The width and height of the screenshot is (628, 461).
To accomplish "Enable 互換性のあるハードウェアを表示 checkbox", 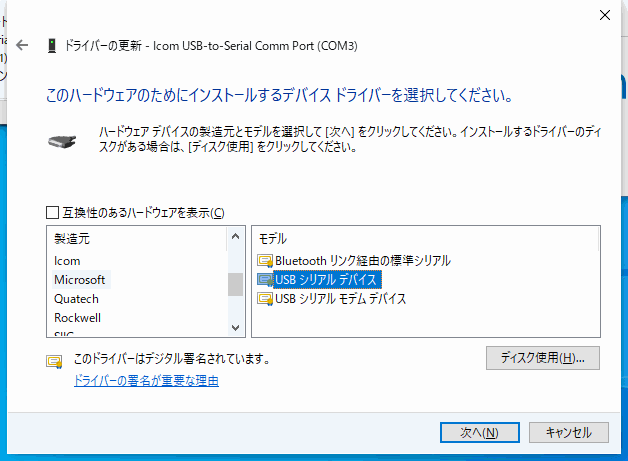I will coord(52,213).
